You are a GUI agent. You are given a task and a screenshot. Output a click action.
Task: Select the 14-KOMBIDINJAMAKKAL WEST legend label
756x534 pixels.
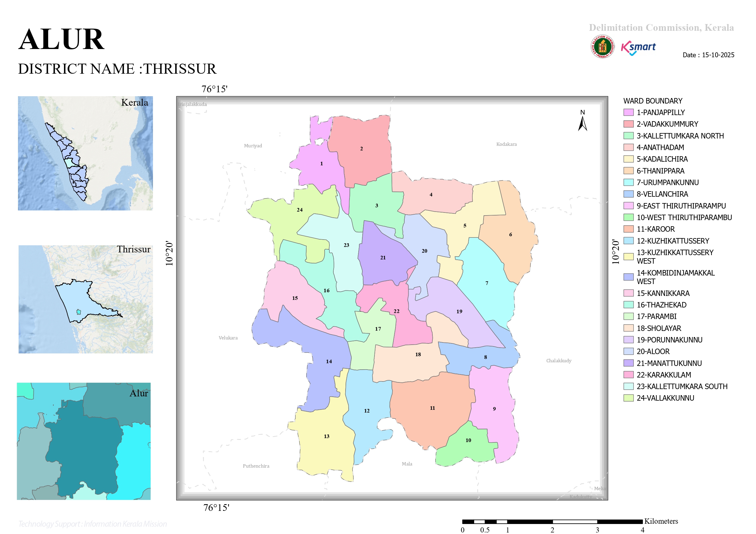click(675, 277)
